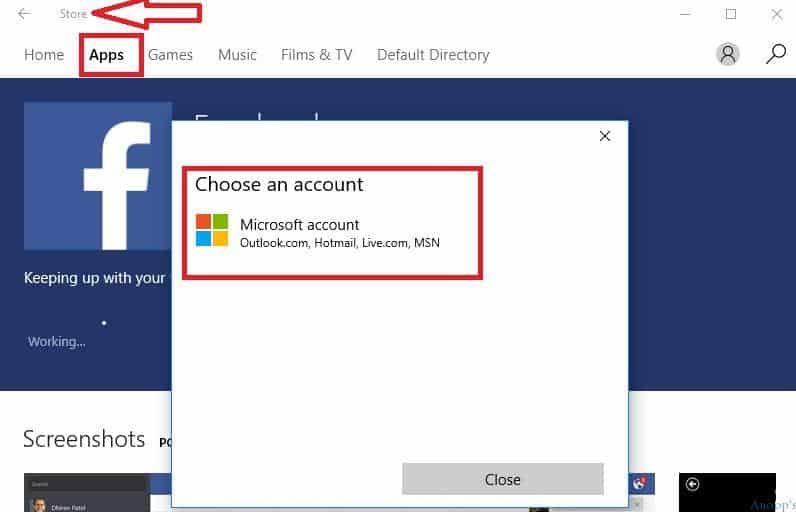The height and width of the screenshot is (512, 796).
Task: Click the back arrow in the title bar
Action: (x=24, y=14)
